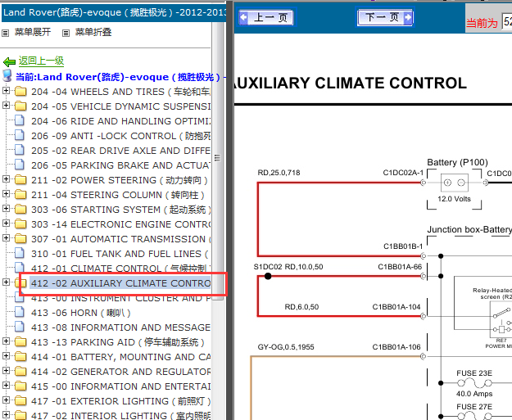Select 204-06 RIDE AND HANDLING OPTIMIZATION text
Screen dimensions: 512x420
120,121
